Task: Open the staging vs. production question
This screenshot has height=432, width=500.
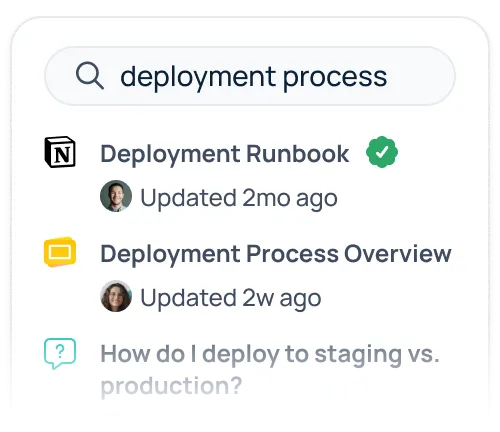Action: point(270,370)
